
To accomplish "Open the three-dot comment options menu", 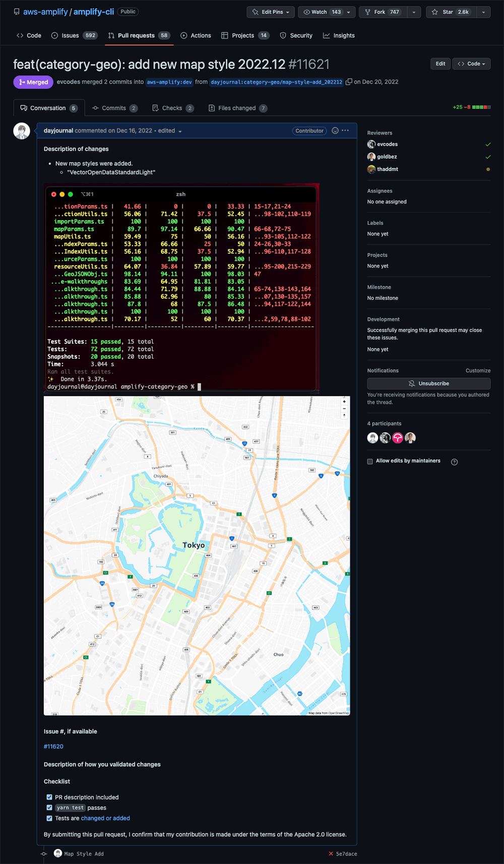I will click(345, 131).
